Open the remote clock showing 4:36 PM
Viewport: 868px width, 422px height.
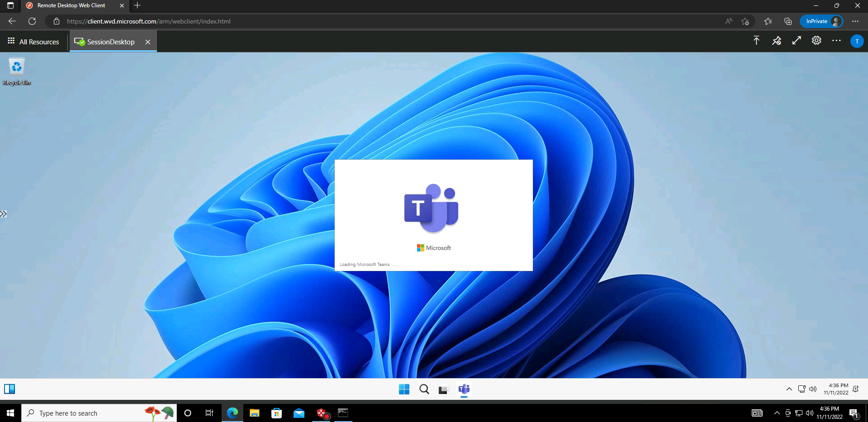[x=836, y=389]
